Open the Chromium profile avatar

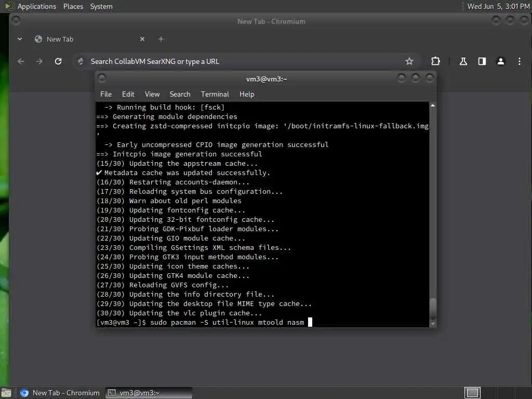click(x=500, y=61)
